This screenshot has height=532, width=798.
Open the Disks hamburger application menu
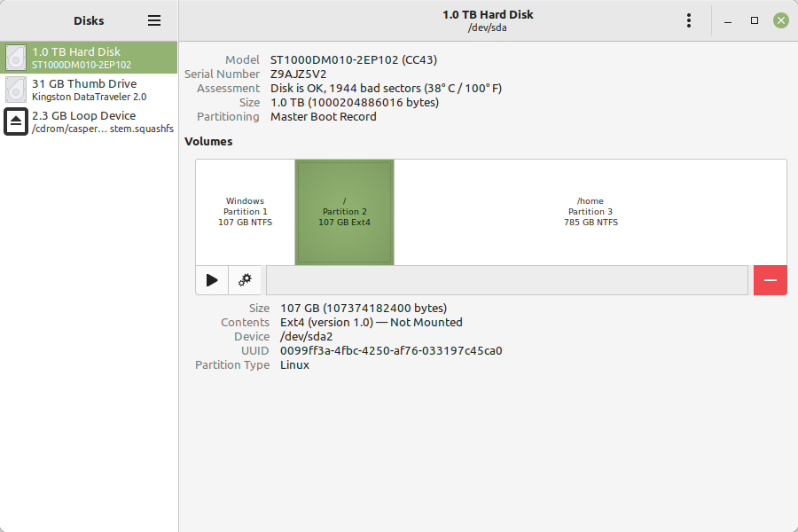(154, 20)
